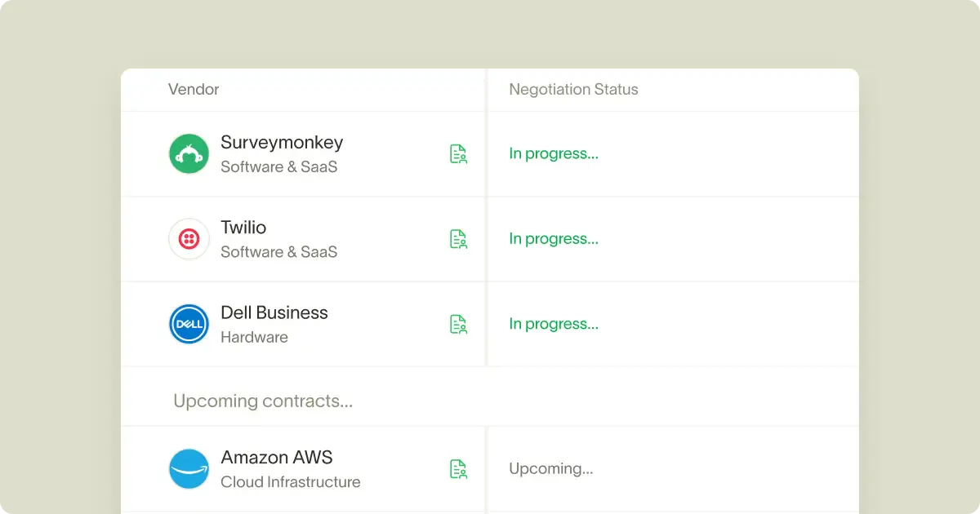Viewport: 980px width, 514px height.
Task: Click Twilio's In progress status
Action: [554, 239]
